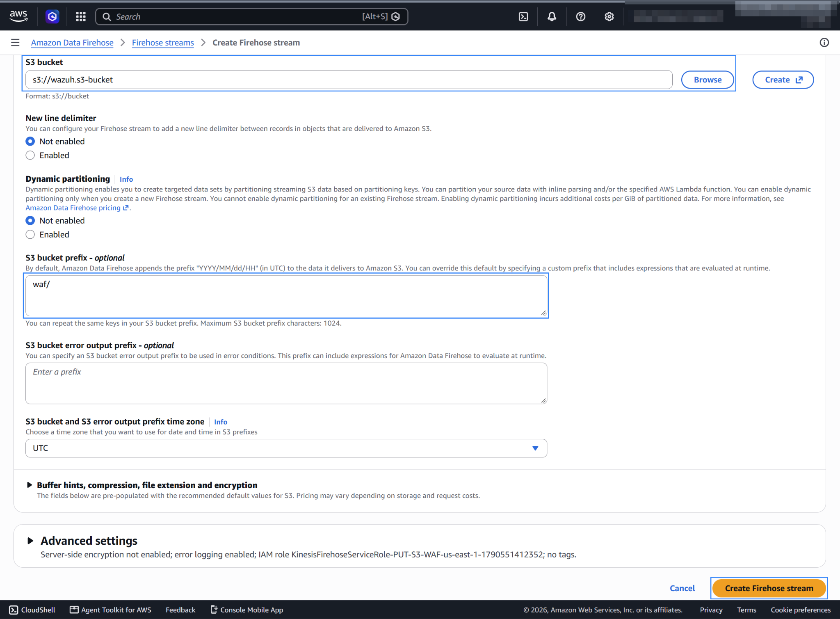The width and height of the screenshot is (840, 619).
Task: Click the external link icon on Create button
Action: 799,80
